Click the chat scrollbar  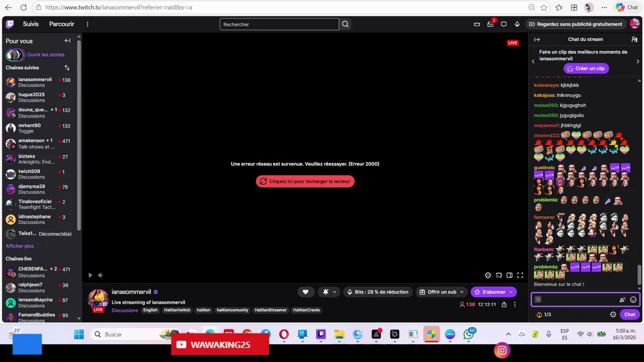pyautogui.click(x=640, y=274)
